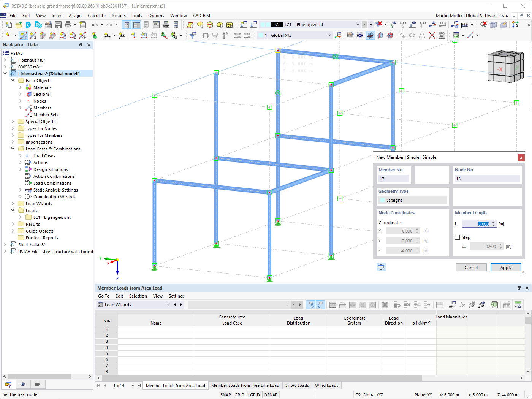Click the magnifier with red X icon
532x399 pixels.
click(483, 25)
